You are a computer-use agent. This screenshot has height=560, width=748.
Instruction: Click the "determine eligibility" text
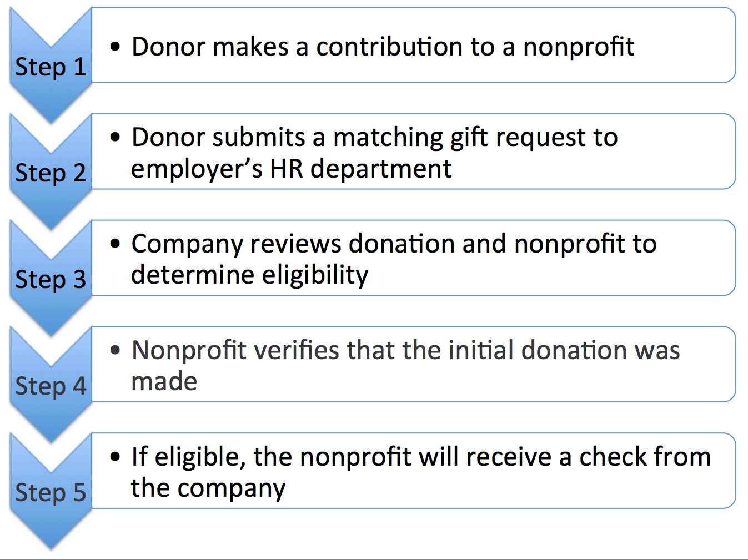[x=249, y=275]
